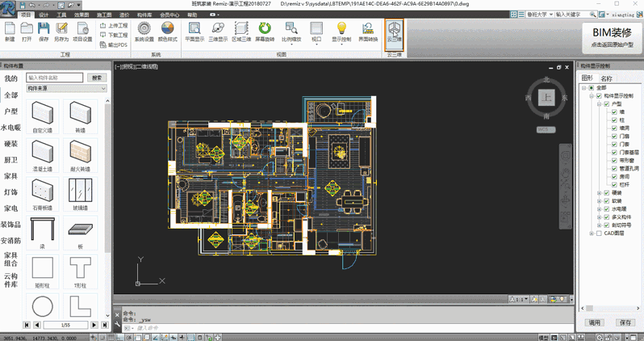Open 系统设置 gear icon
The height and width of the screenshot is (341, 644).
[x=144, y=32]
